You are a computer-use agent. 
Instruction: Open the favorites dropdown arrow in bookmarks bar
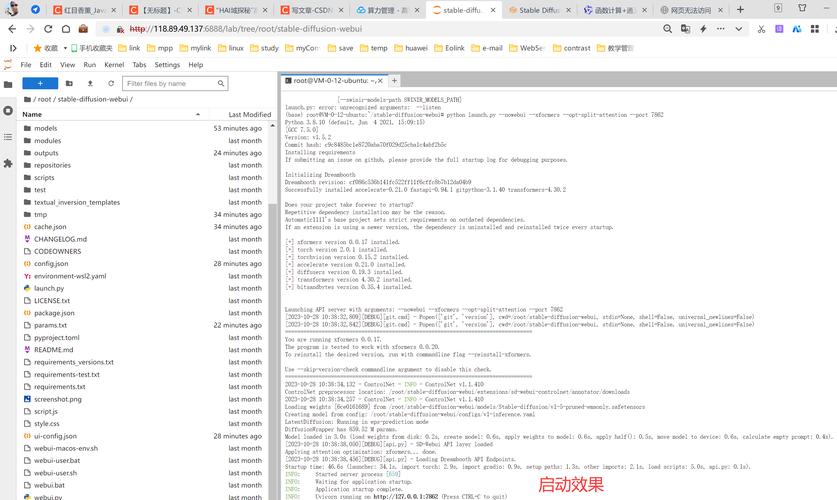[65, 48]
